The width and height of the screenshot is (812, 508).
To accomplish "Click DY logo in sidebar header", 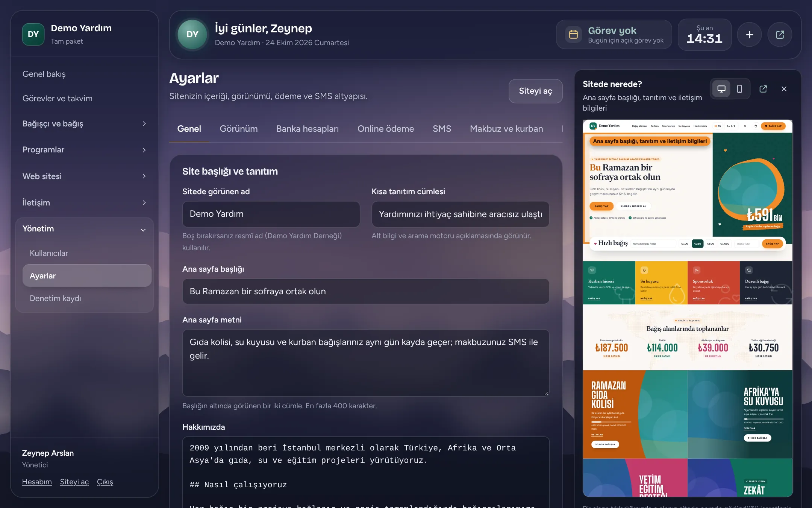I will click(x=33, y=34).
